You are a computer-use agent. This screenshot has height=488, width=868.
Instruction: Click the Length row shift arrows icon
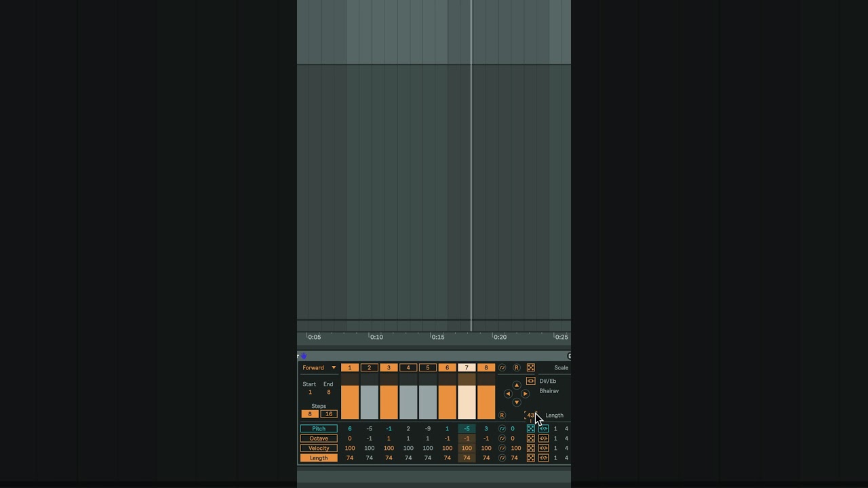(543, 458)
